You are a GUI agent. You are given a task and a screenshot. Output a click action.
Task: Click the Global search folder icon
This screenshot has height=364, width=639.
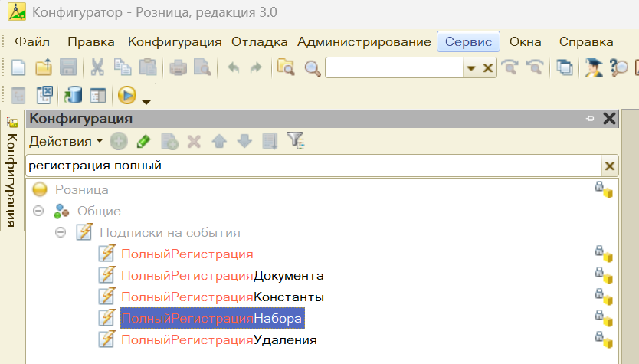286,67
